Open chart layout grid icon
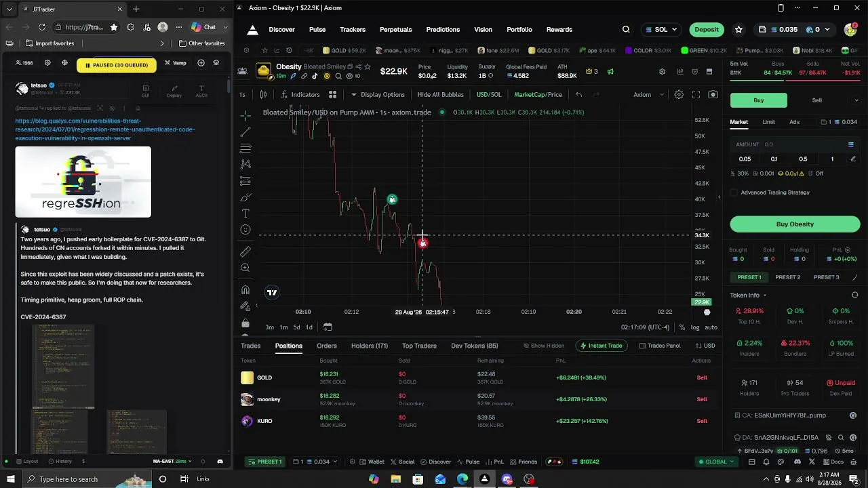Image resolution: width=868 pixels, height=488 pixels. pyautogui.click(x=332, y=95)
